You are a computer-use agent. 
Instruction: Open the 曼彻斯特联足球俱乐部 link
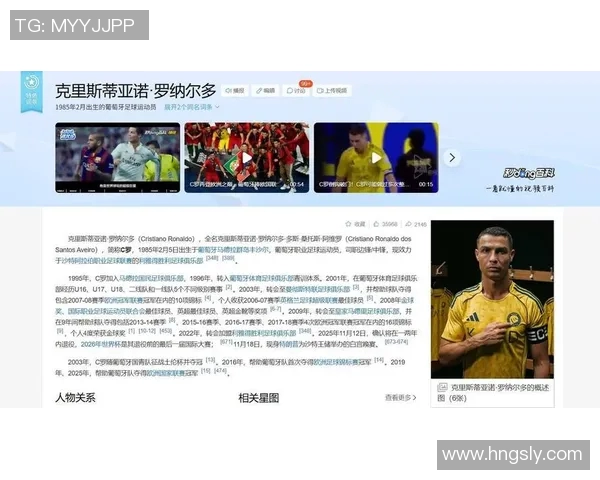pyautogui.click(x=318, y=289)
